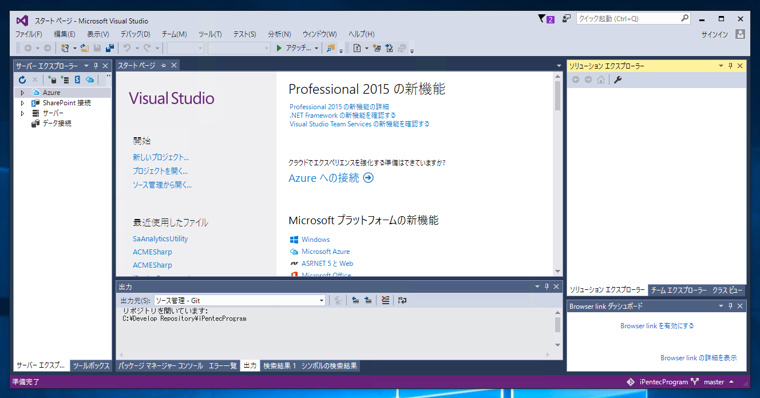760x398 pixels.
Task: Toggle word wrap icon in Output panel
Action: pos(402,301)
